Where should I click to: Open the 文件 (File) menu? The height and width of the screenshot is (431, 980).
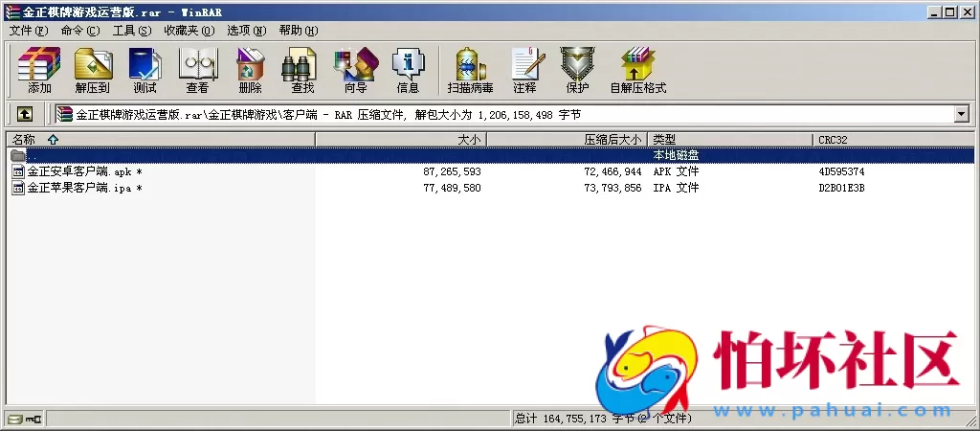point(27,31)
